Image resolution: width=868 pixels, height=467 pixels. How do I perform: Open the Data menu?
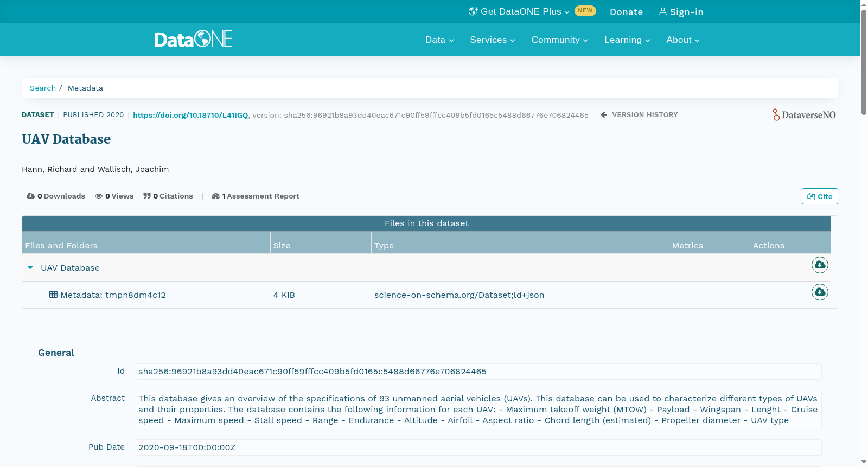click(439, 40)
